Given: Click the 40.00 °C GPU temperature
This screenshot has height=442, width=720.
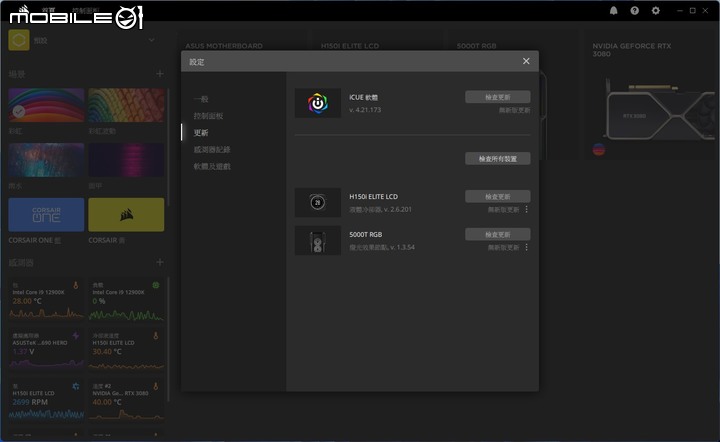Looking at the screenshot, I should click(107, 402).
